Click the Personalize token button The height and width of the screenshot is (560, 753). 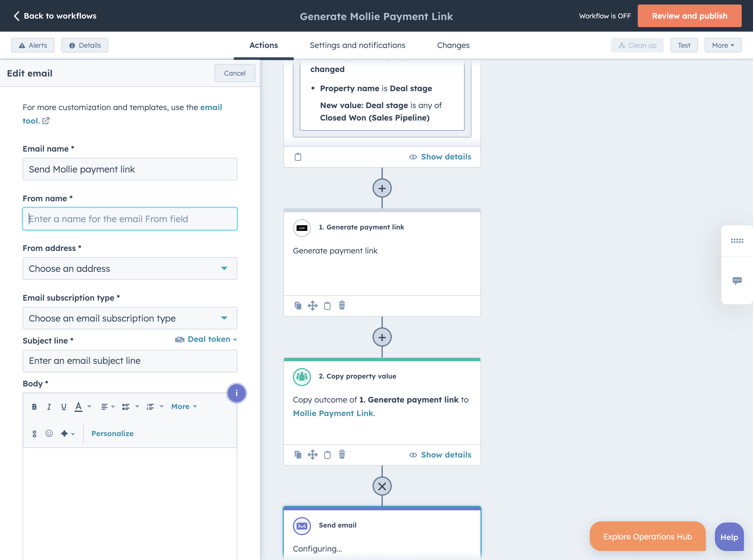pos(112,434)
